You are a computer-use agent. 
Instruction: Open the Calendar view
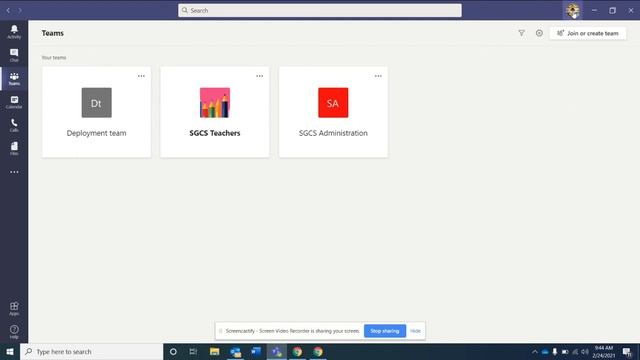14,102
